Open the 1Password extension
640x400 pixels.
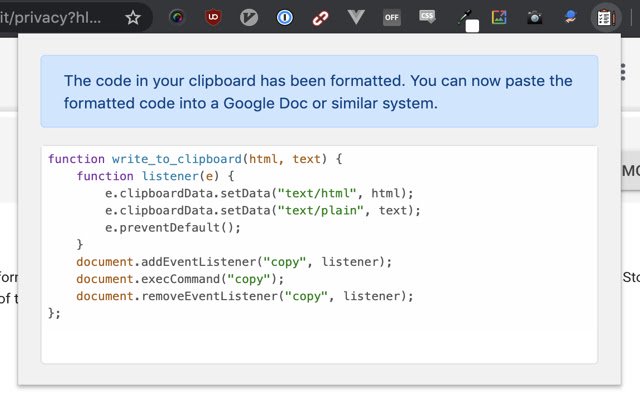point(284,18)
